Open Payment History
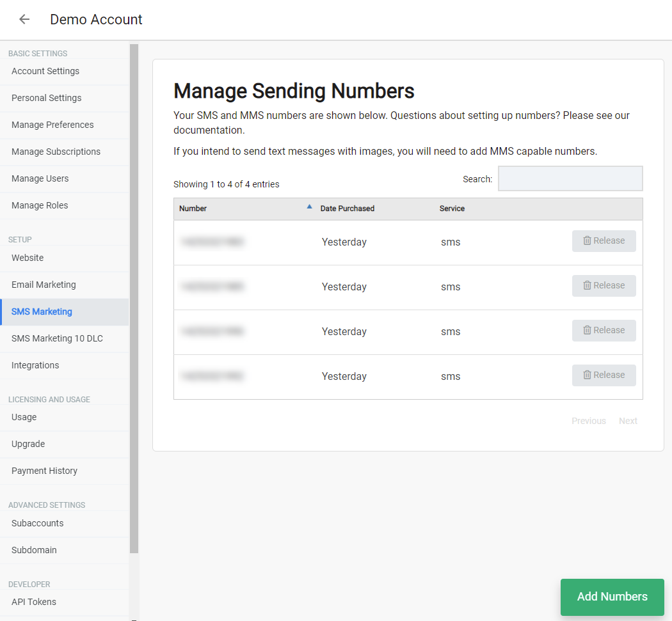Image resolution: width=672 pixels, height=621 pixels. pos(64,471)
